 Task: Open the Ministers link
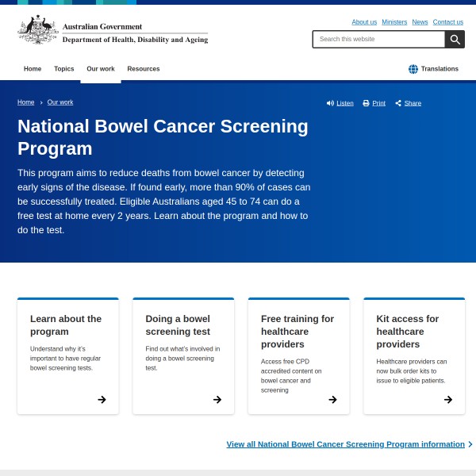(394, 22)
